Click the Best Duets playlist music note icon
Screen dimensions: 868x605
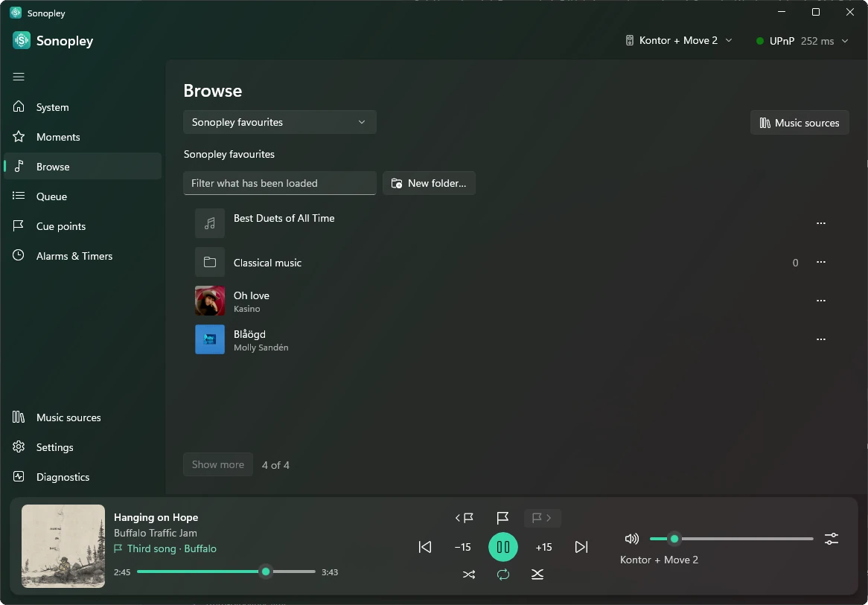click(210, 223)
